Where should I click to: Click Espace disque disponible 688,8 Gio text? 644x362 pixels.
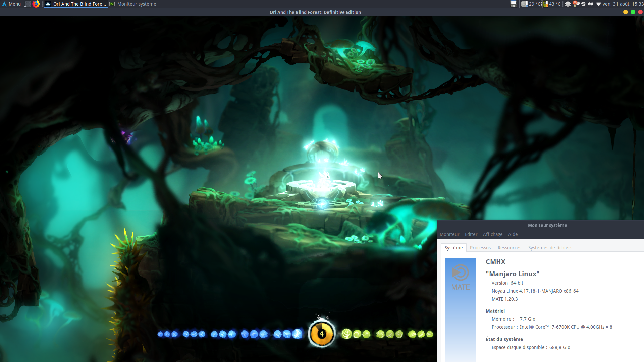[x=531, y=347]
